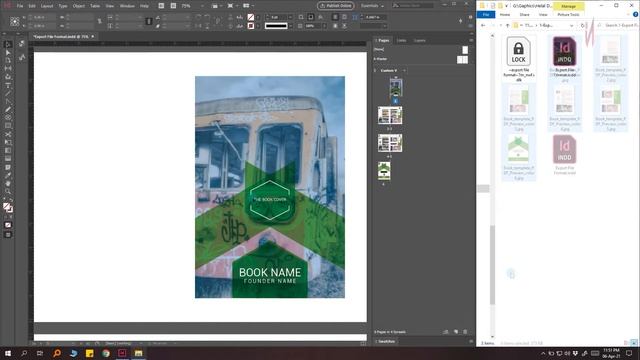Select the LOCK file in Explorer

tap(518, 59)
